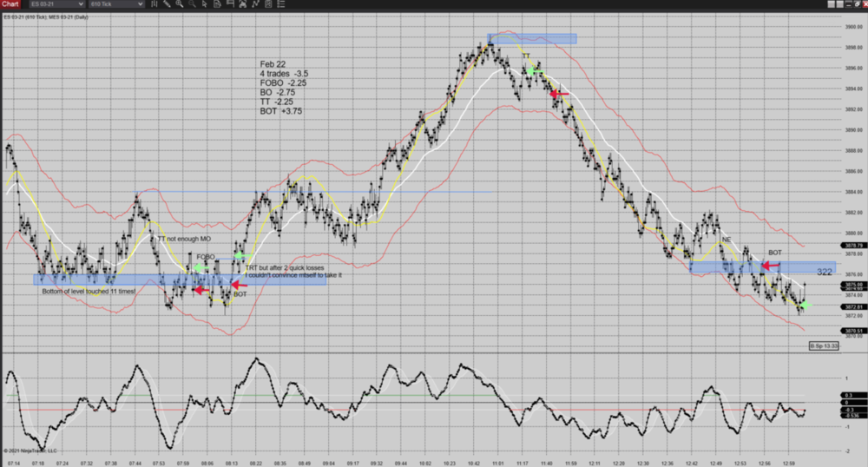Select the blue zone labeled 322

click(825, 272)
